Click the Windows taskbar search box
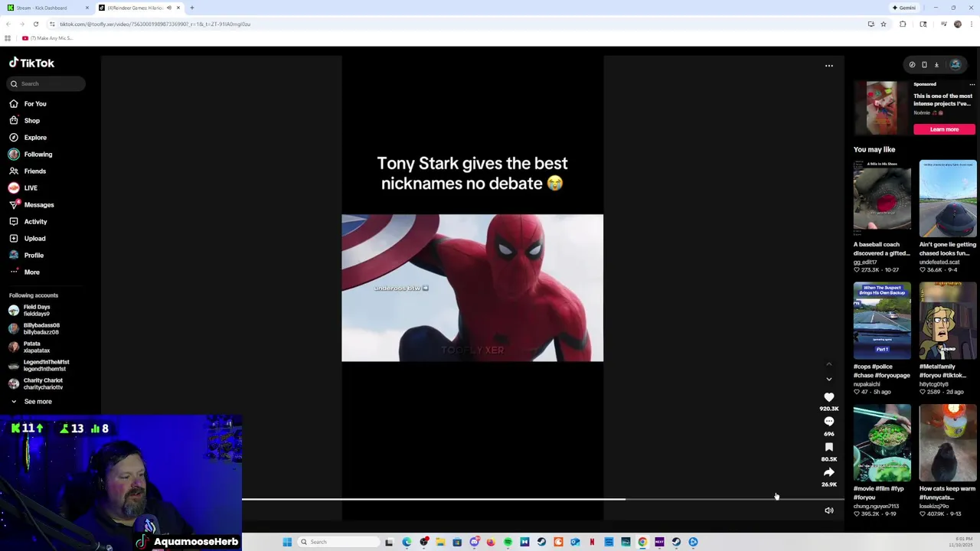980x551 pixels. point(337,542)
